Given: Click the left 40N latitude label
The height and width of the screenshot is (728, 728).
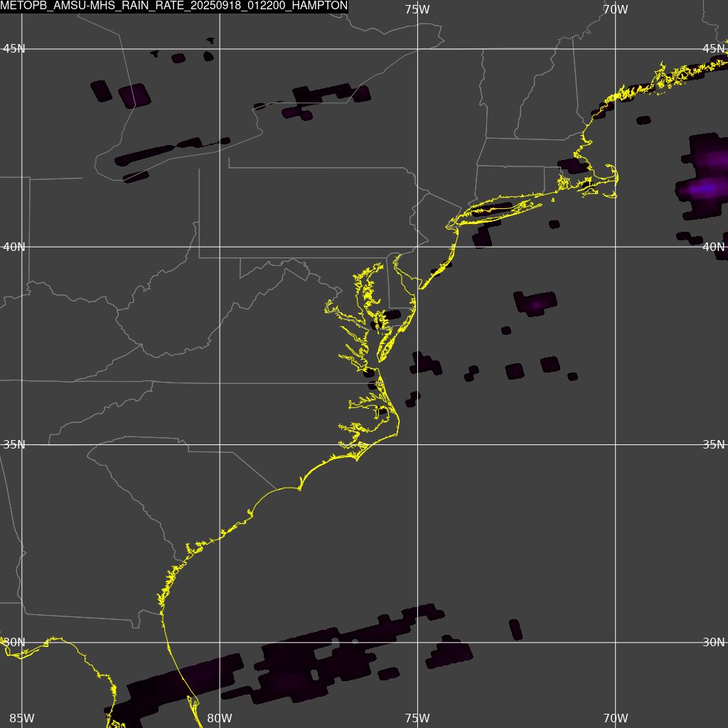Looking at the screenshot, I should tap(14, 247).
